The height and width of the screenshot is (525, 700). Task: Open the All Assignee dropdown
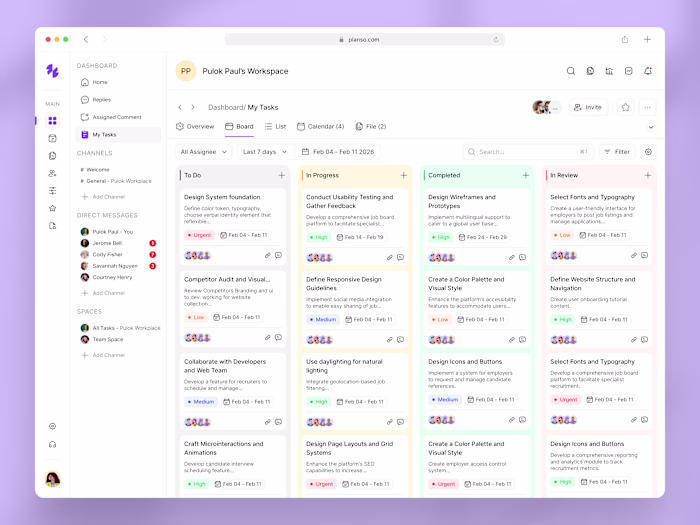point(204,152)
